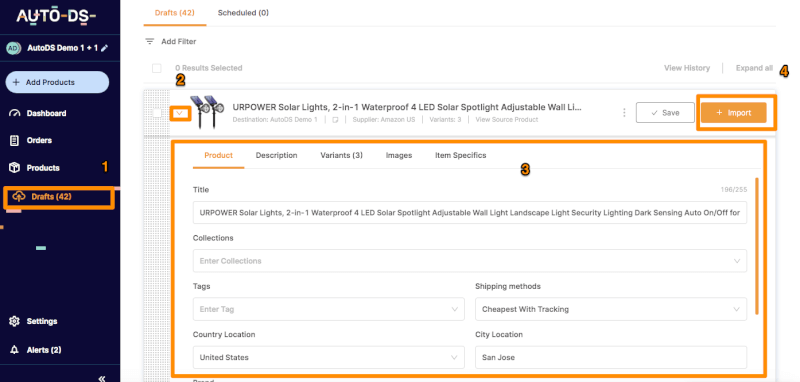The image size is (800, 382).
Task: Click the Supplier: Amazon US text
Action: tap(384, 120)
